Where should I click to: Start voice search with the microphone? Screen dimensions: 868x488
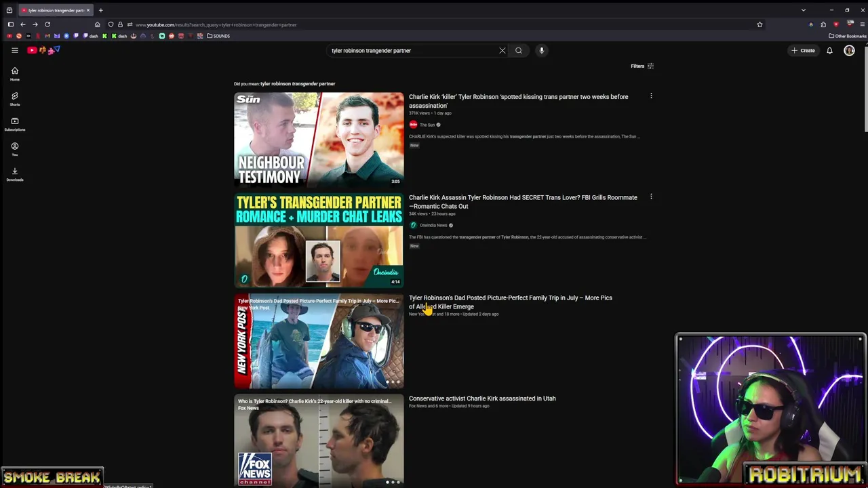tap(541, 50)
